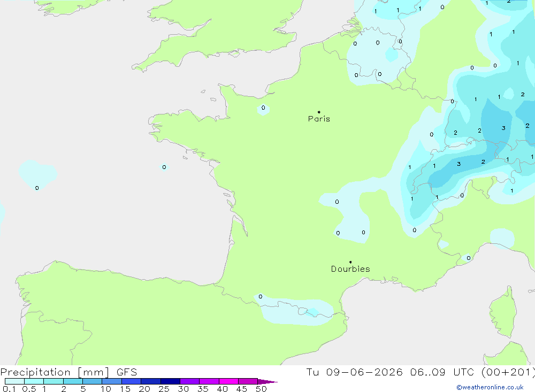Image resolution: width=535 pixels, height=392 pixels.
Task: Select the purple 30-35 mm legend swatch
Action: [x=190, y=381]
